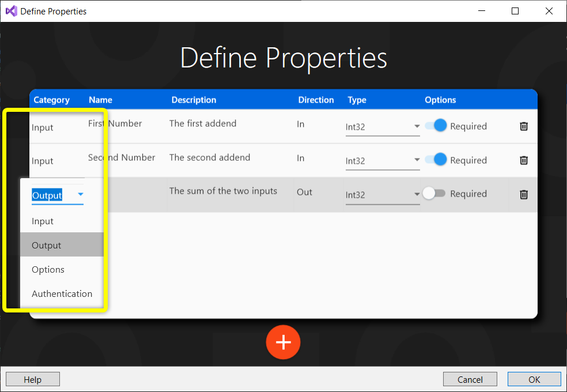Delete the First Number property row
Image resolution: width=567 pixels, height=392 pixels.
pos(523,126)
